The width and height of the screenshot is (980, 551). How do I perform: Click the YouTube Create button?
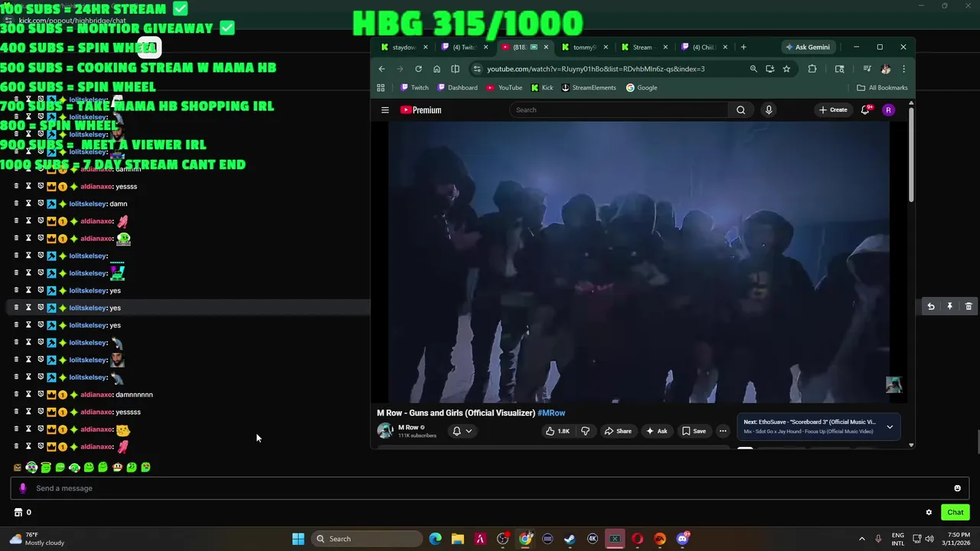coord(833,110)
